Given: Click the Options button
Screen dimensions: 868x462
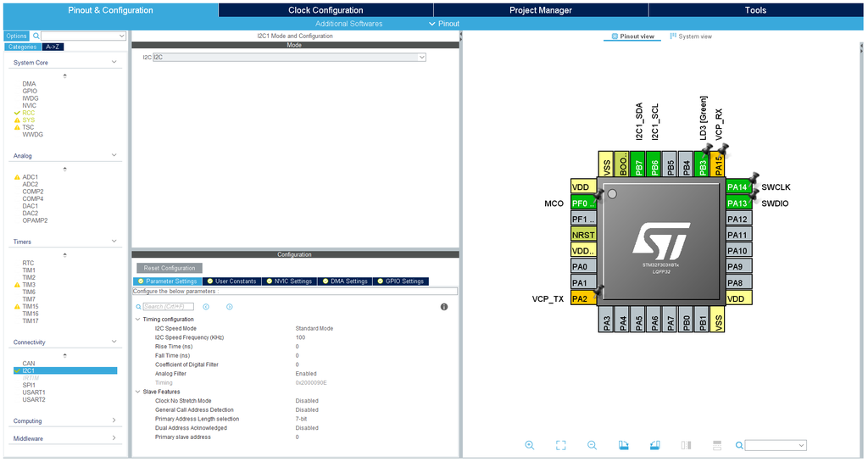Looking at the screenshot, I should (17, 36).
